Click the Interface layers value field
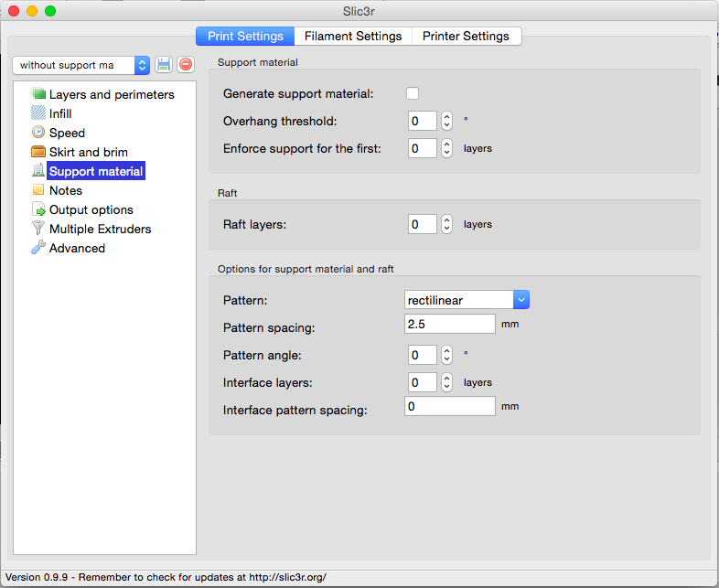Image resolution: width=719 pixels, height=588 pixels. point(423,382)
